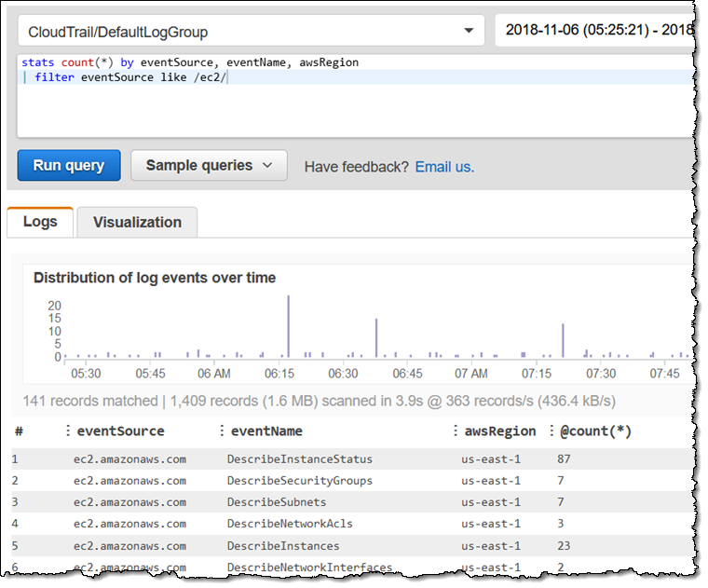Click the histogram bar after 07:15
Viewport: 708px width, 588px height.
point(563,341)
